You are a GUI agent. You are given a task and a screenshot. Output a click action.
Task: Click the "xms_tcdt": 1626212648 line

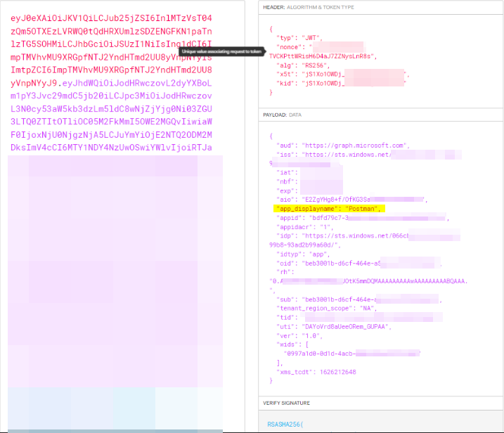[x=316, y=372]
